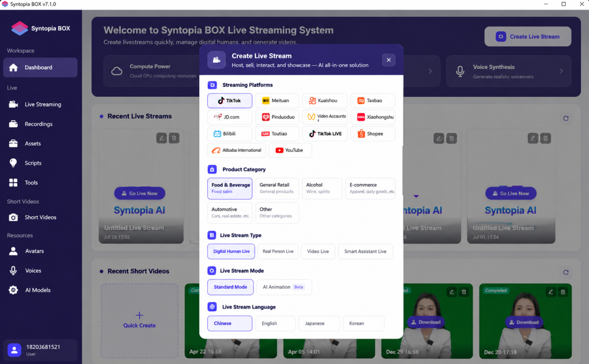Open the Tools sidebar entry

[x=40, y=183]
